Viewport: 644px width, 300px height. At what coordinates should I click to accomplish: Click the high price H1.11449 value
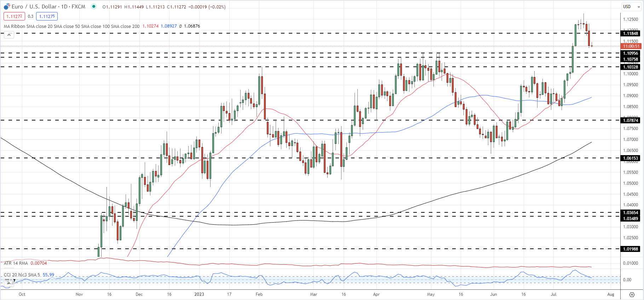click(134, 7)
